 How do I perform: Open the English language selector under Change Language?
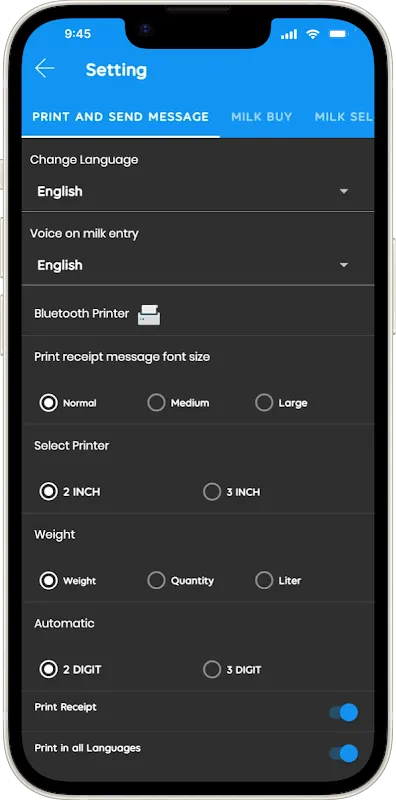tap(198, 191)
